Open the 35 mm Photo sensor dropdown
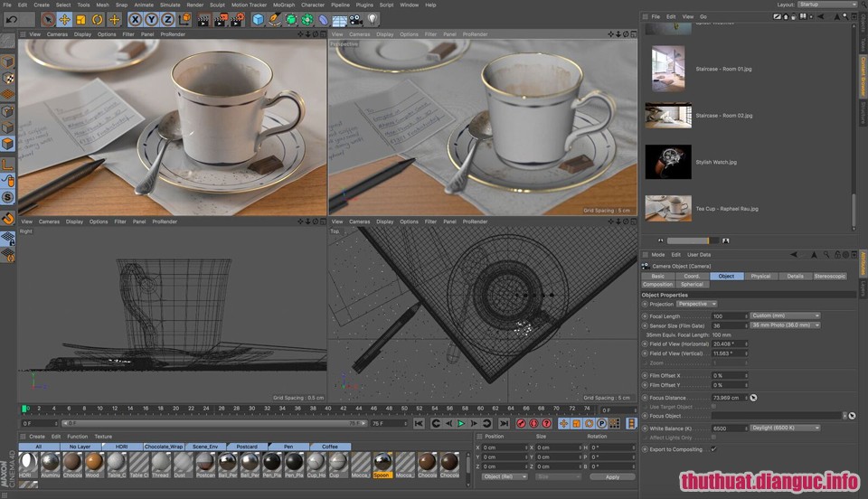 pyautogui.click(x=785, y=325)
